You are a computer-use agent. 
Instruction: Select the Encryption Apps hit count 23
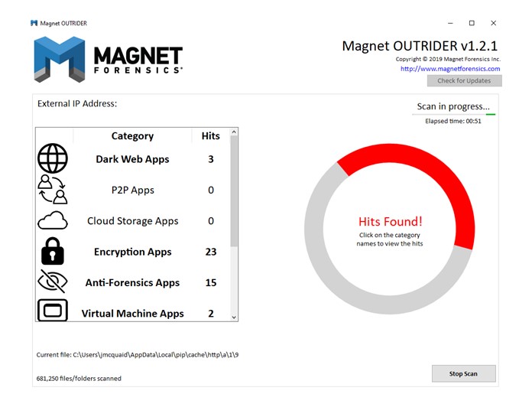(x=211, y=252)
